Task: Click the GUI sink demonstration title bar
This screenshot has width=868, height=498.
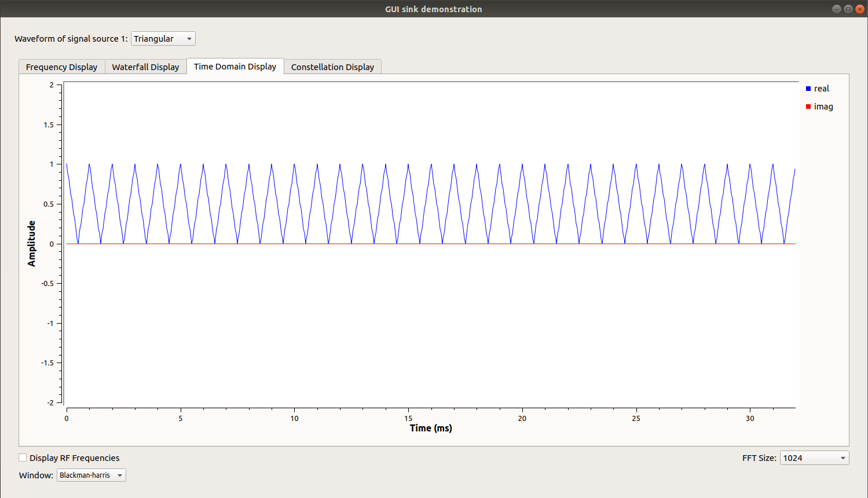Action: [x=433, y=9]
